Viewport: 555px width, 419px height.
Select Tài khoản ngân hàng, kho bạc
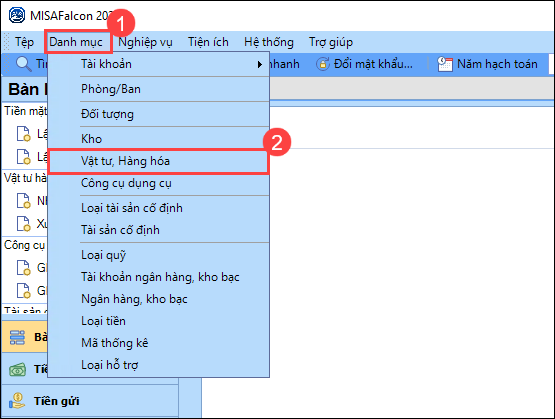click(159, 277)
